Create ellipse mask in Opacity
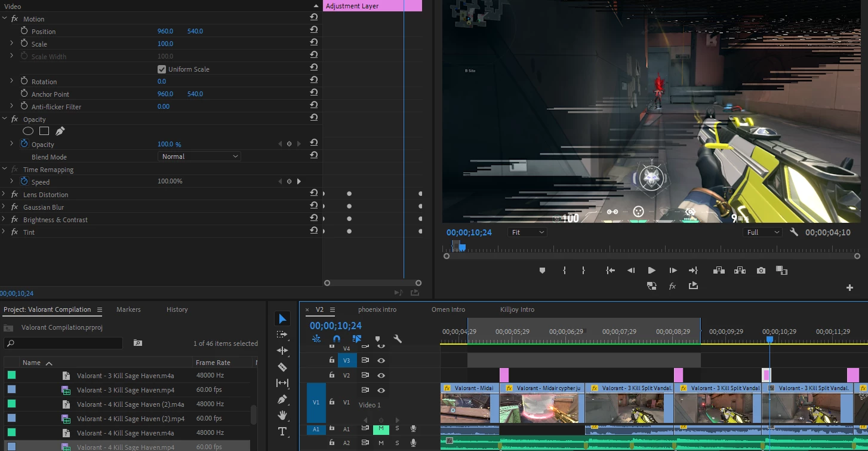Screen dimensions: 868x451 [28, 131]
